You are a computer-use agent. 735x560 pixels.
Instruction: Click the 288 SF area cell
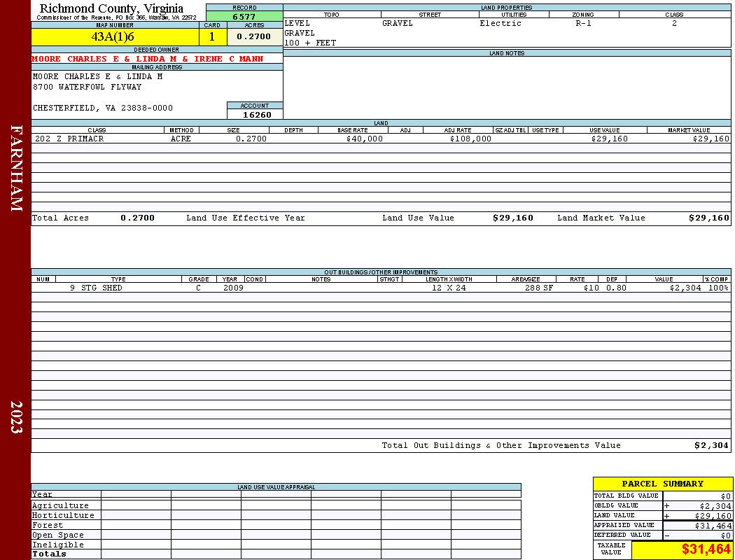click(539, 288)
